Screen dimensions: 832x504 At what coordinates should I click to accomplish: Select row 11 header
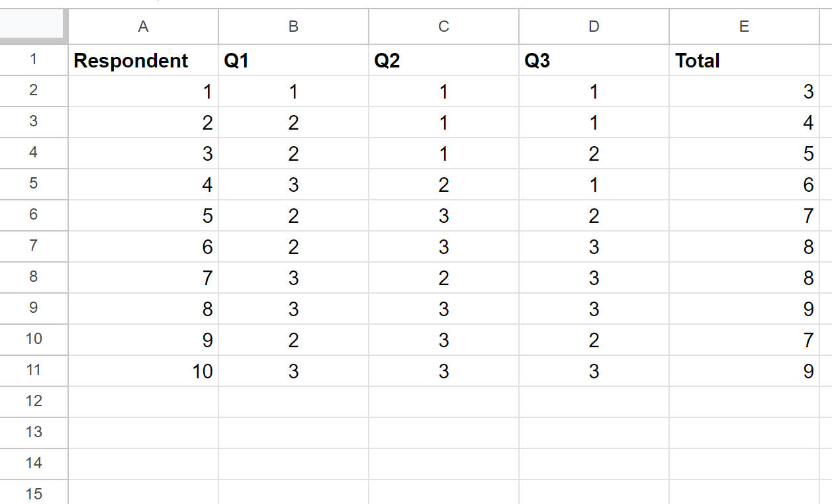pyautogui.click(x=34, y=370)
